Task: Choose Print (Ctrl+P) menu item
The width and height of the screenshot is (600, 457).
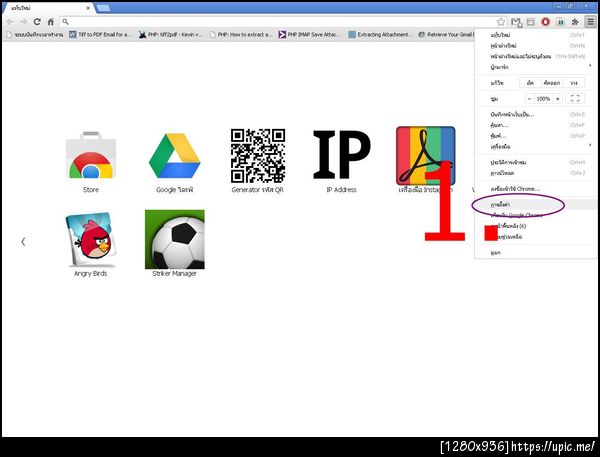Action: click(x=536, y=136)
